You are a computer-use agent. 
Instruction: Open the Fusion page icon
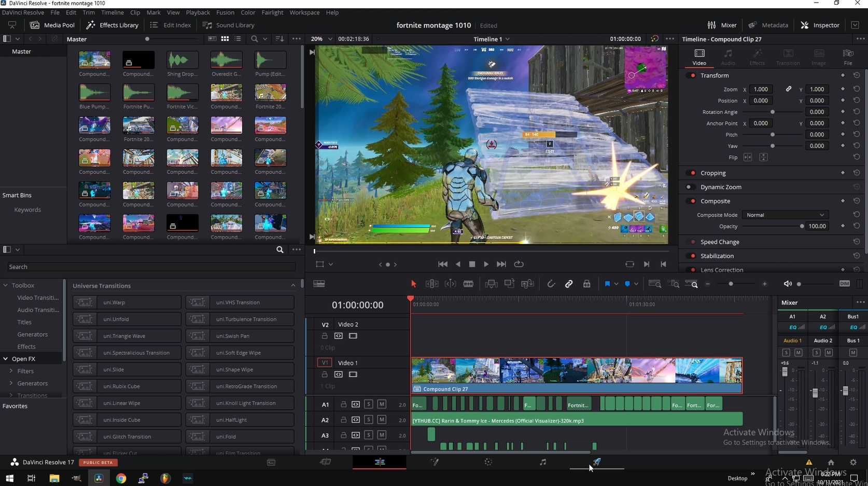[435, 462]
